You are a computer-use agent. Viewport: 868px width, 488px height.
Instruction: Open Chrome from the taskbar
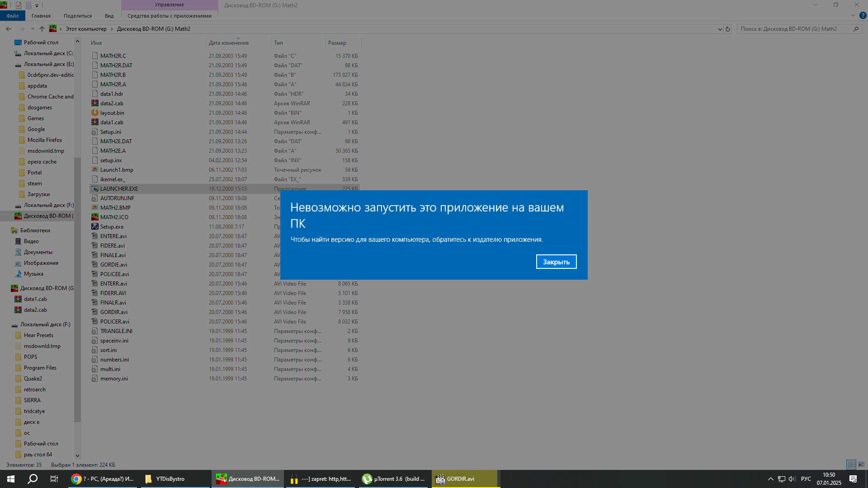click(103, 479)
